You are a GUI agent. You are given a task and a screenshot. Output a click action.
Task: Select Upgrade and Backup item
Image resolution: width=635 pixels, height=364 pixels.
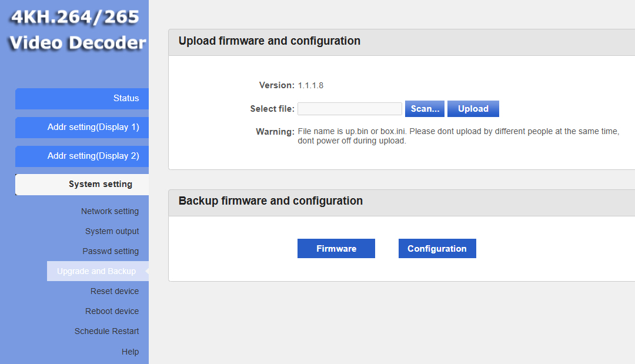98,271
